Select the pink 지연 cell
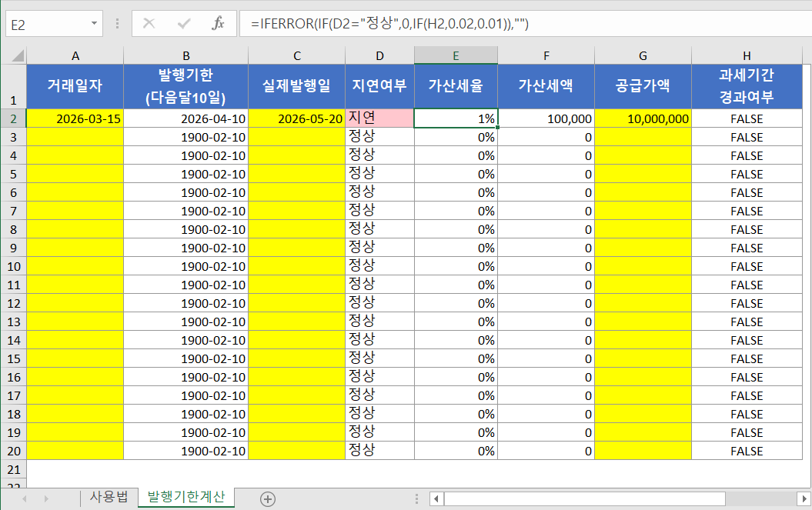This screenshot has height=510, width=812. tap(379, 118)
